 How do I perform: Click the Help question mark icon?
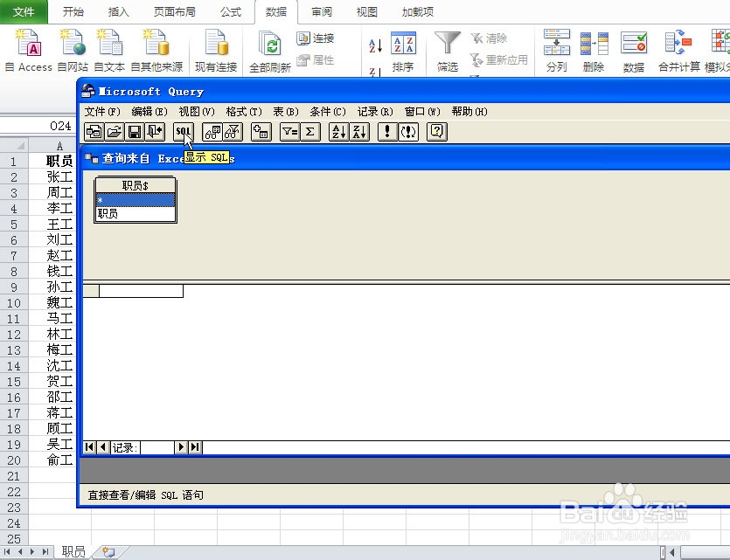click(437, 132)
